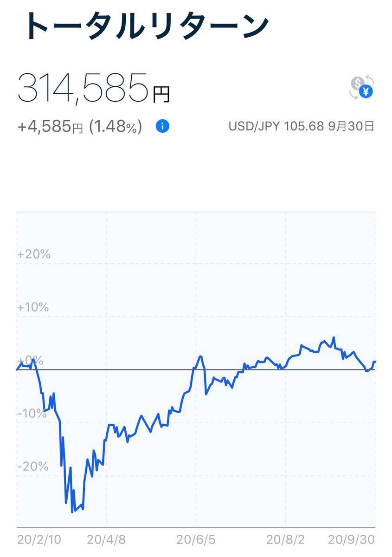Select the 20/2/10 date marker
Image resolution: width=392 pixels, height=557 pixels.
[39, 539]
